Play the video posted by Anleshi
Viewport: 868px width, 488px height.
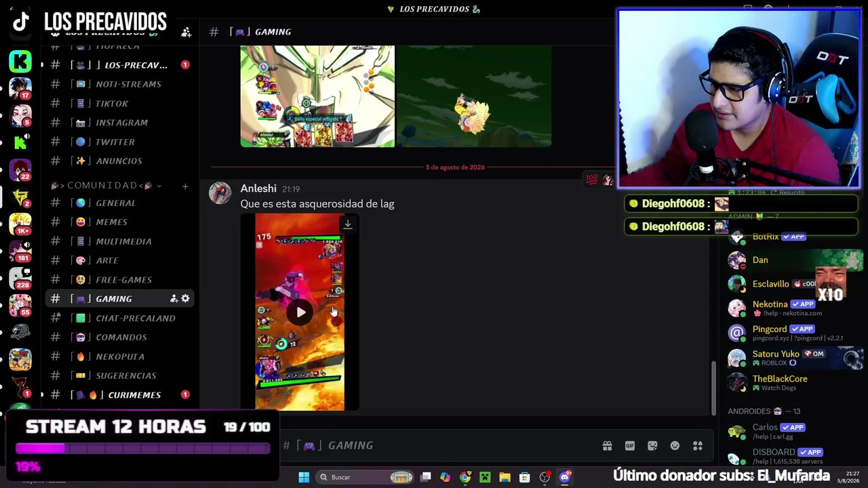pos(300,312)
